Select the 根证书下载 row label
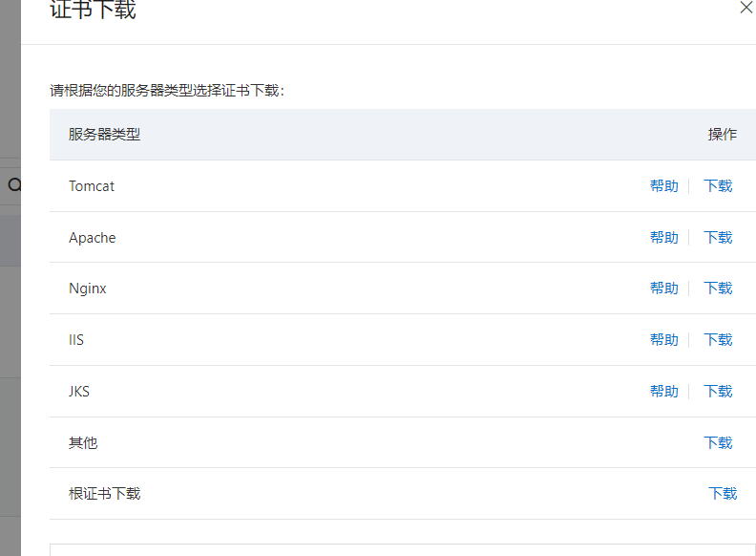Image resolution: width=756 pixels, height=556 pixels. point(105,493)
